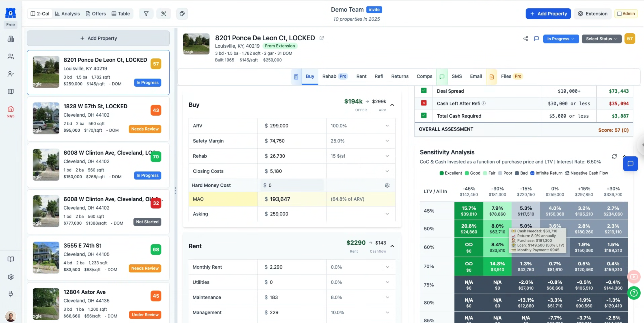Click the calculator icon before Buy tab
Screen dimensions: 644x323
[296, 77]
